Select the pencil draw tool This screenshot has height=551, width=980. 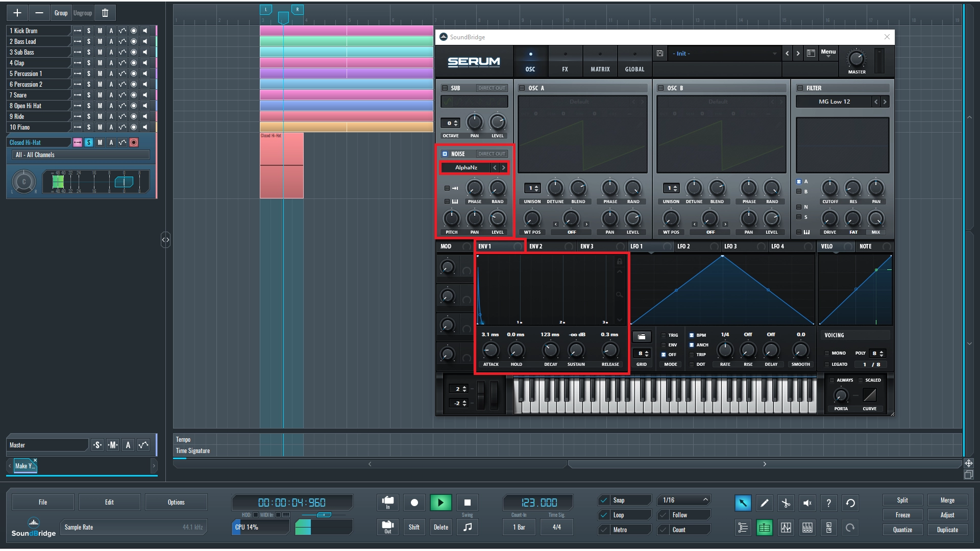point(765,503)
